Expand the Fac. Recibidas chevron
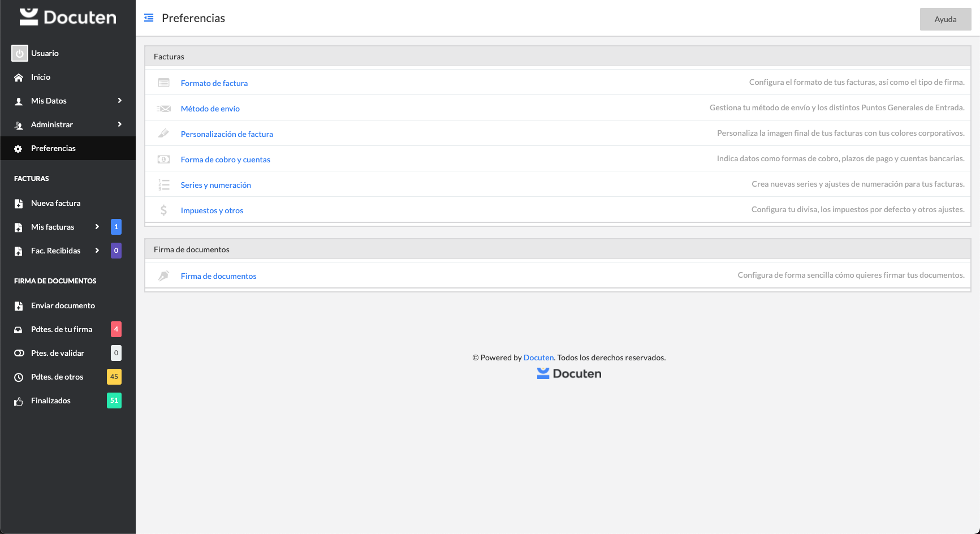The height and width of the screenshot is (534, 980). click(97, 251)
